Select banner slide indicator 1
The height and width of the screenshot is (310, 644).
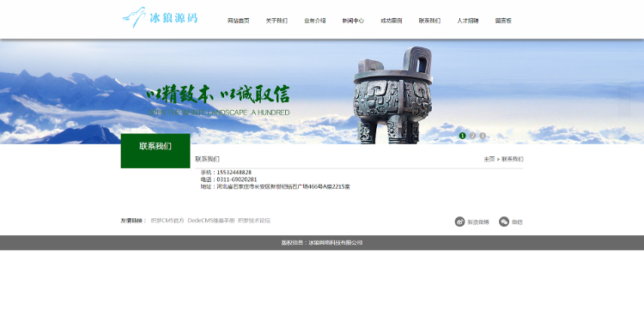[463, 136]
